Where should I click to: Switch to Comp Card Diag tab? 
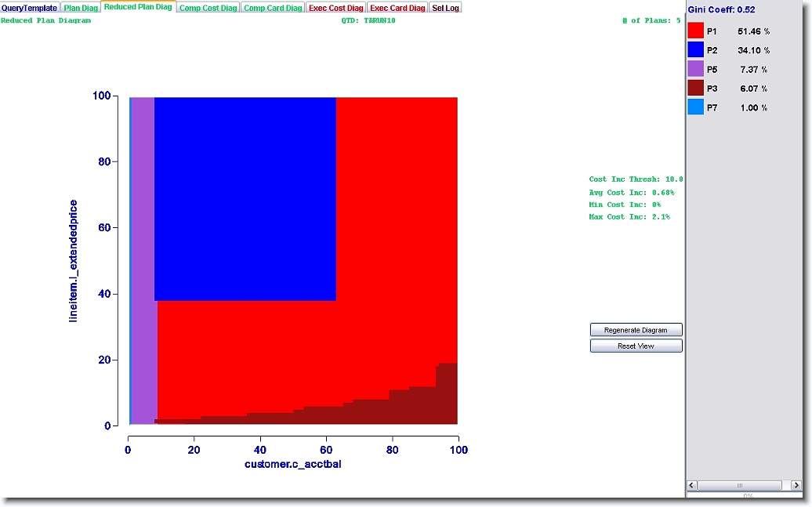click(272, 8)
